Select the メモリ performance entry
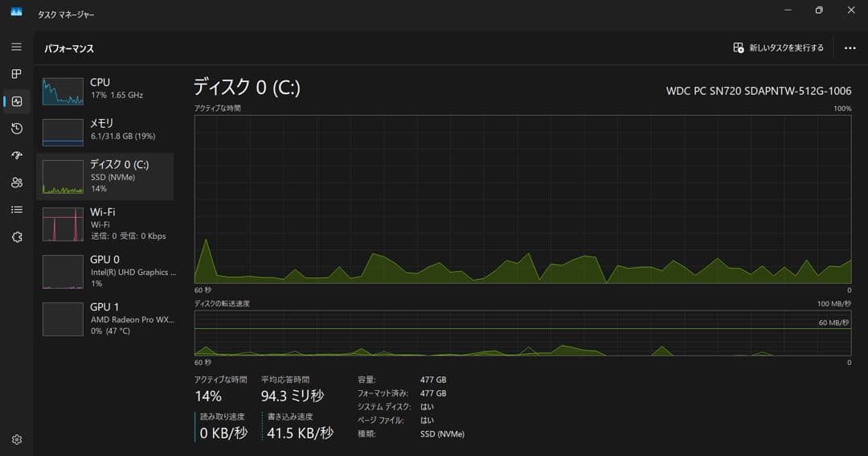The width and height of the screenshot is (868, 456). (104, 132)
